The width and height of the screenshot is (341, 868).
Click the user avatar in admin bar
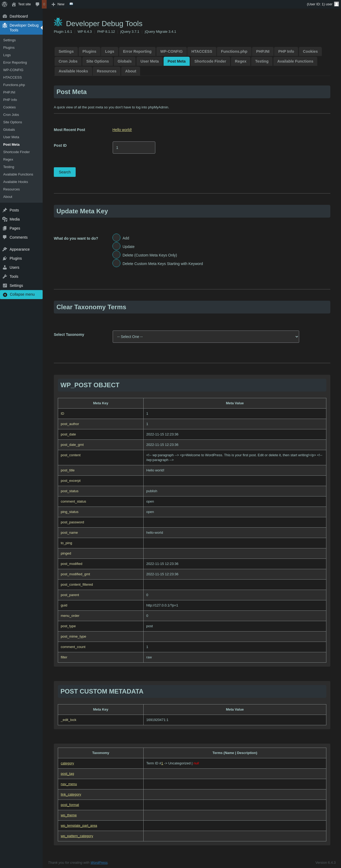pos(336,4)
